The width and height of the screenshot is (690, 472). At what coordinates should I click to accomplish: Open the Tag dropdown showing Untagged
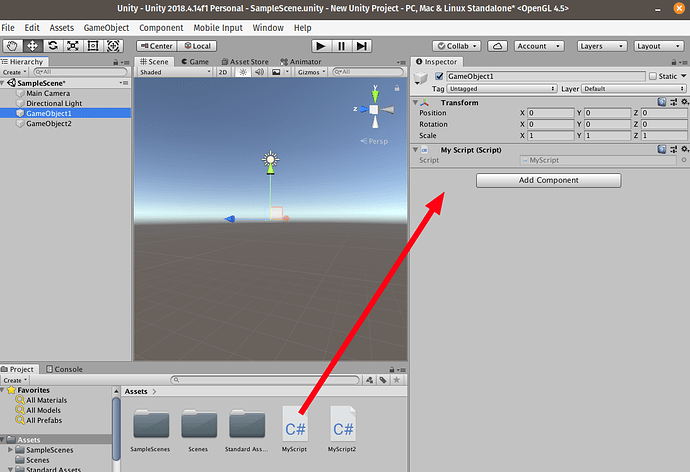pos(502,88)
